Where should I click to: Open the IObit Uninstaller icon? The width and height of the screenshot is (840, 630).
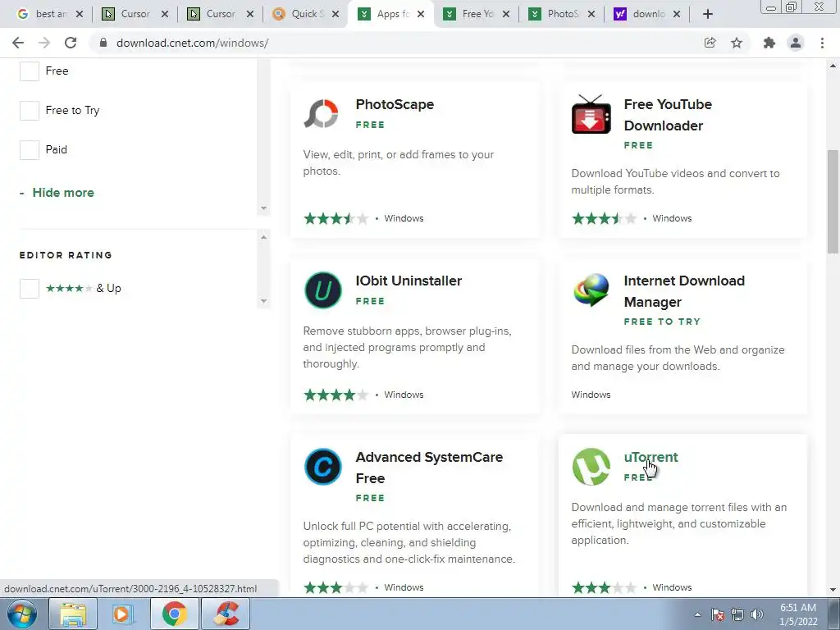click(x=323, y=290)
